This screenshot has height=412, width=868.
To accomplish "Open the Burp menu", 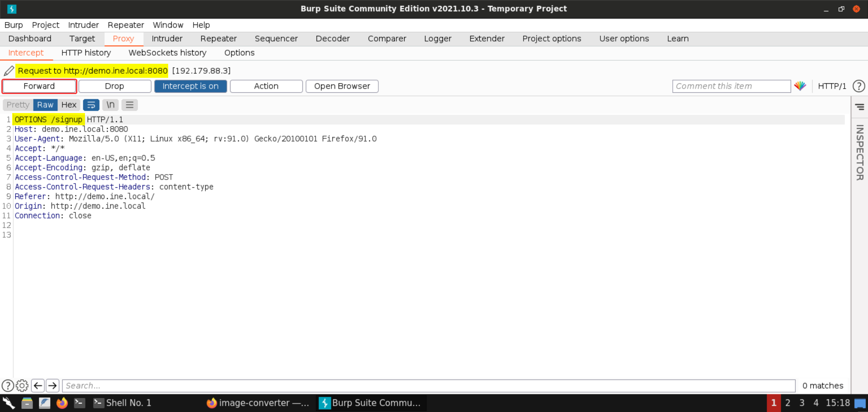I will [14, 25].
